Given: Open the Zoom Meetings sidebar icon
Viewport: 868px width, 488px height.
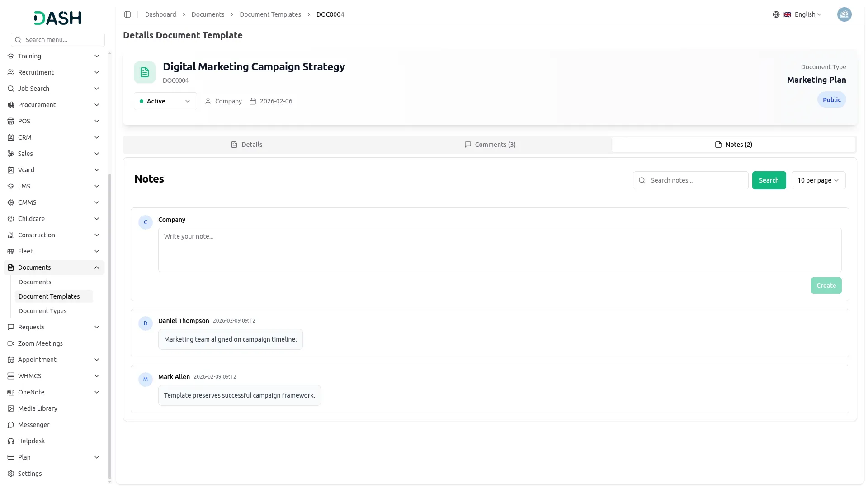Looking at the screenshot, I should [11, 343].
